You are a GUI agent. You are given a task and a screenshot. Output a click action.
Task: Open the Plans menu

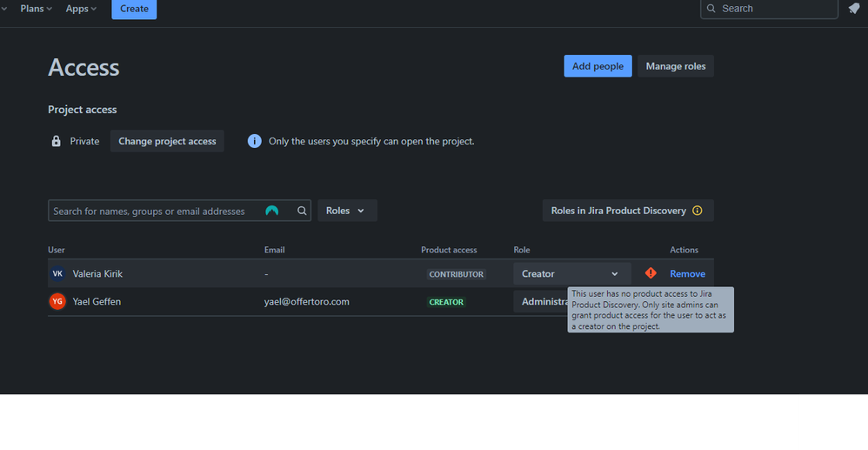[36, 9]
